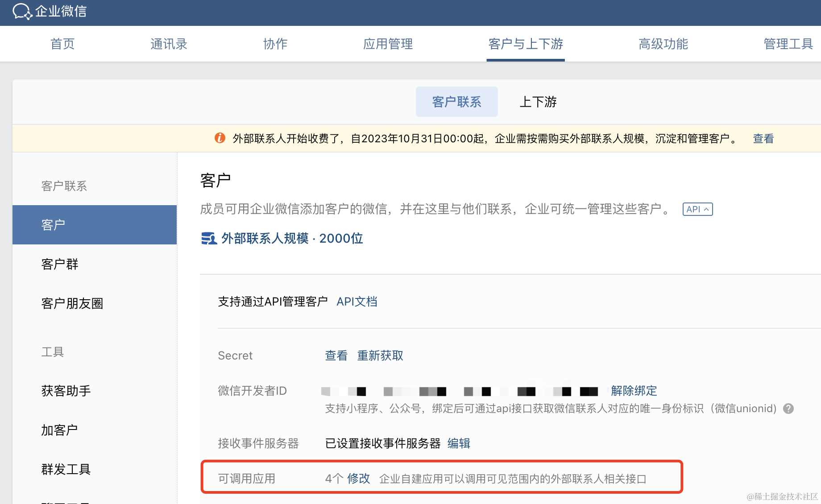The image size is (821, 504).
Task: Click the orange info icon in notice banner
Action: 220,138
